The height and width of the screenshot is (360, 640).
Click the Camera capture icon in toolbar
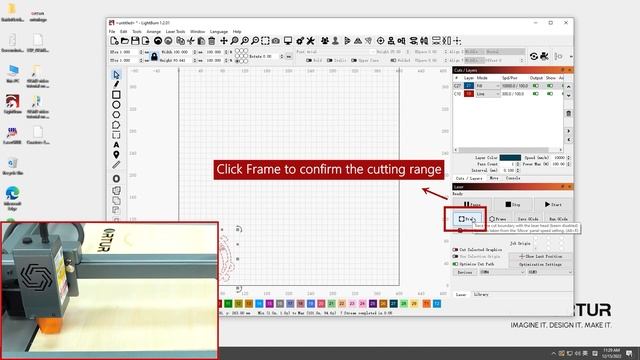point(276,41)
